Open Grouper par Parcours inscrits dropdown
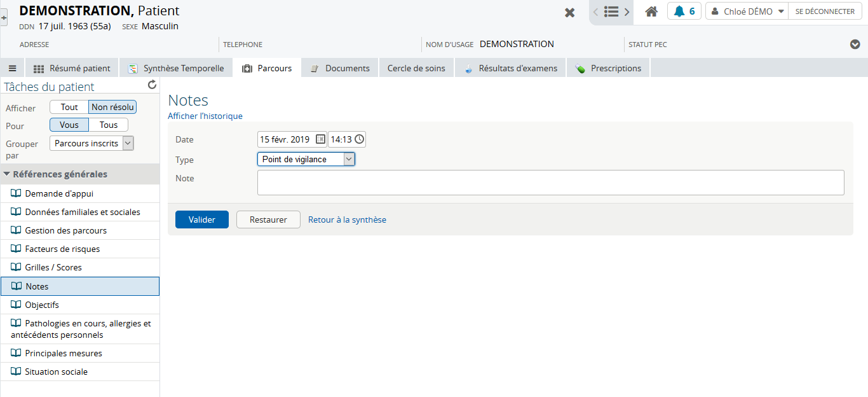 92,143
